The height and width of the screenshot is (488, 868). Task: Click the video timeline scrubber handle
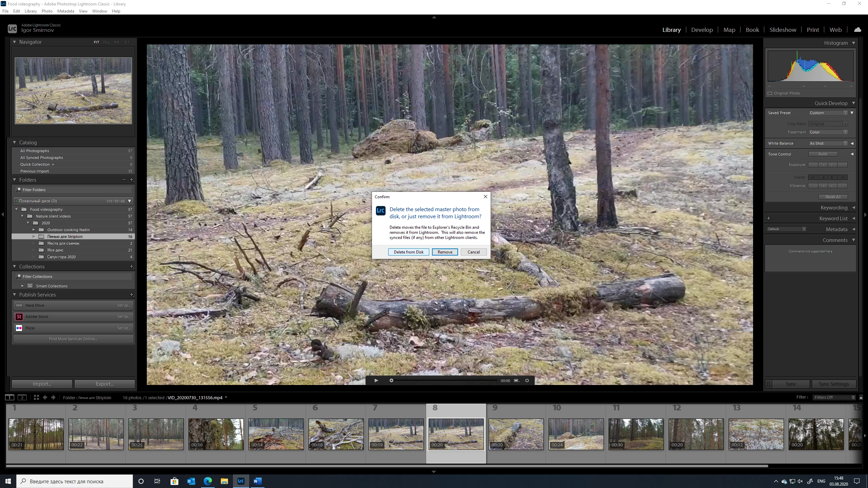tap(391, 381)
